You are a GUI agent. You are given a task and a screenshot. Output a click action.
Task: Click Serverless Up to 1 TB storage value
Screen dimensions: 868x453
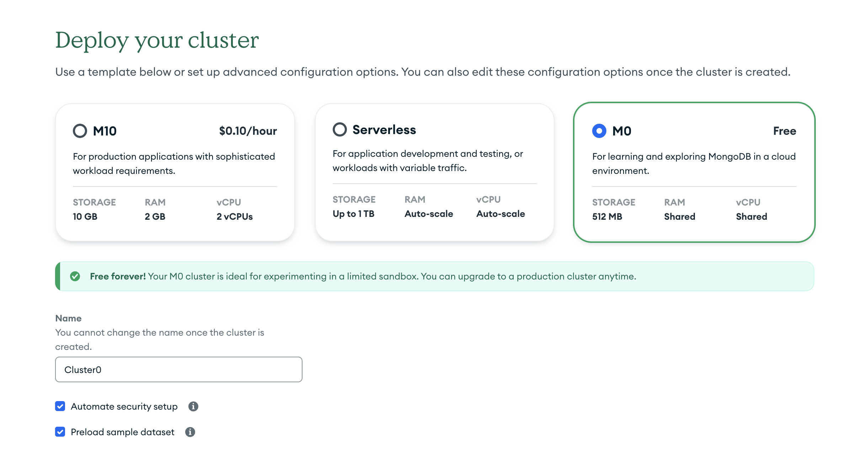(353, 214)
